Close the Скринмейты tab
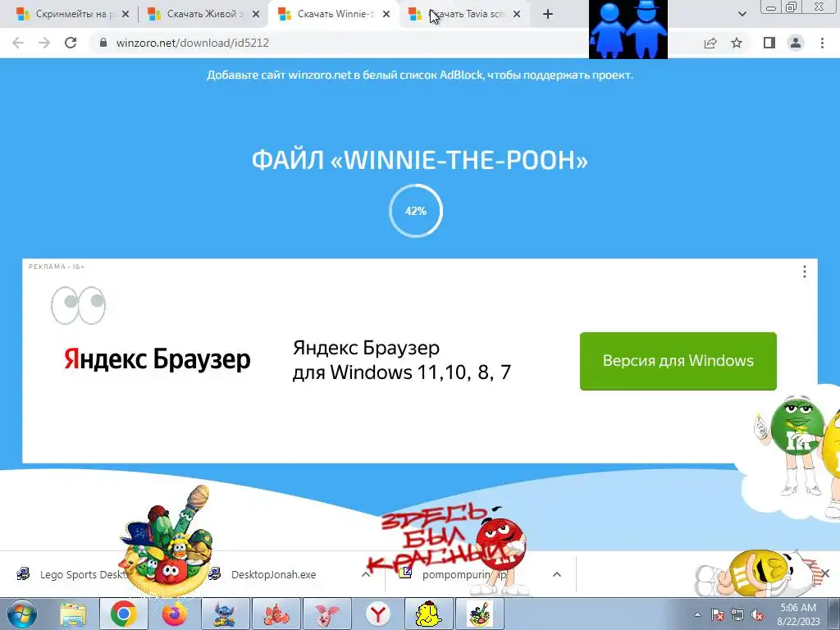Viewport: 840px width, 630px height. pyautogui.click(x=126, y=15)
